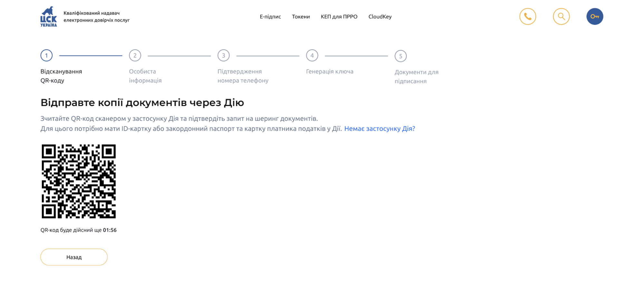The image size is (644, 282).
Task: Select step 1 circle Відсканування QR-коду
Action: pos(46,55)
